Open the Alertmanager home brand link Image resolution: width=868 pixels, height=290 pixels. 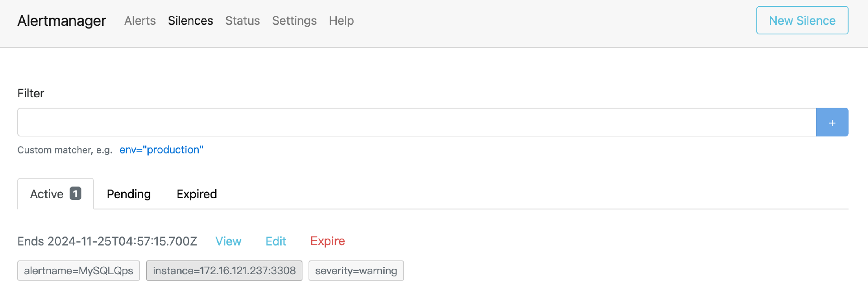(x=61, y=21)
